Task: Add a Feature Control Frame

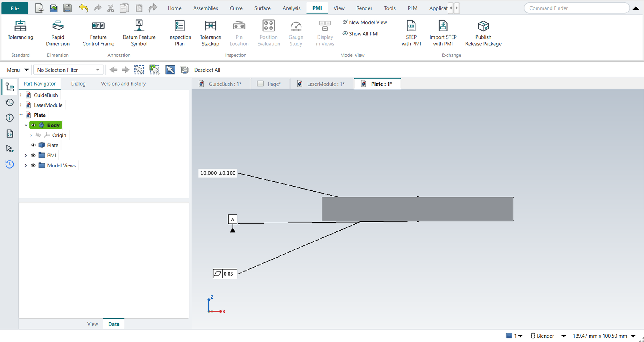Action: (x=98, y=33)
